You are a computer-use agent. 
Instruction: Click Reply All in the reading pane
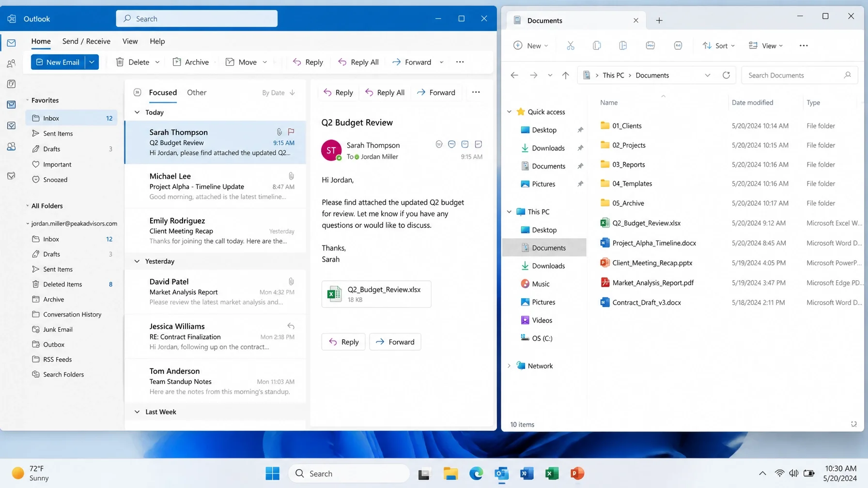click(385, 92)
